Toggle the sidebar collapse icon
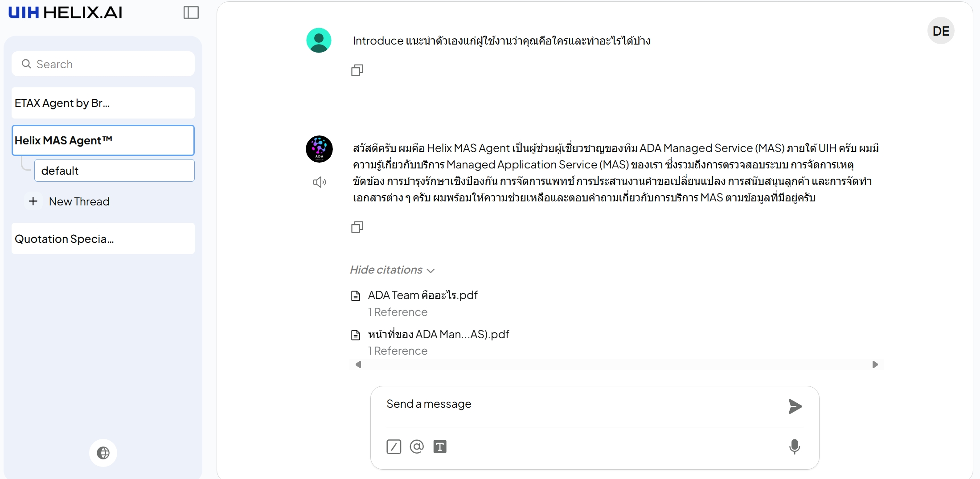The height and width of the screenshot is (479, 980). pos(191,12)
